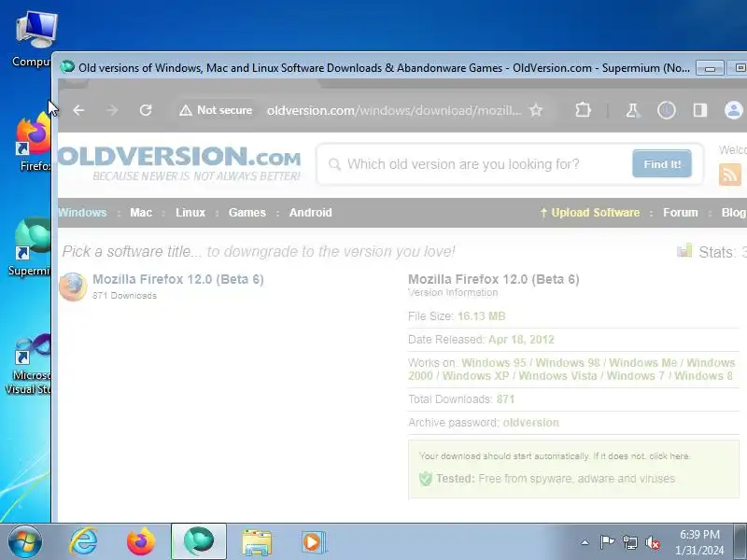Select the Supermium desktop shortcut
Image resolution: width=747 pixels, height=560 pixels.
31,247
